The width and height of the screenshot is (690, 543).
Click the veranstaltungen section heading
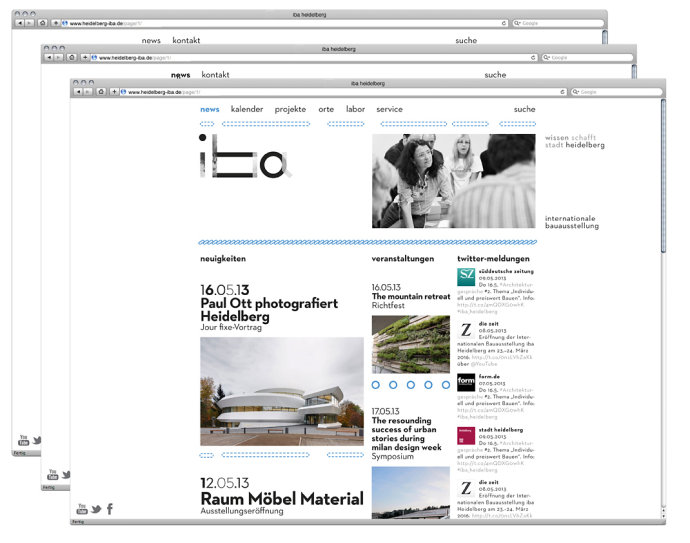pyautogui.click(x=403, y=259)
